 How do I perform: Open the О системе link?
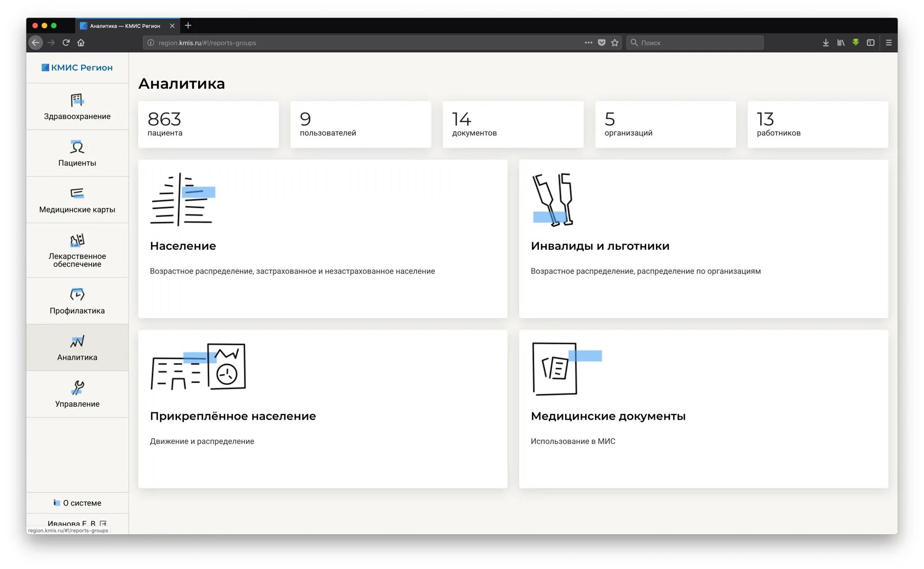click(x=82, y=503)
